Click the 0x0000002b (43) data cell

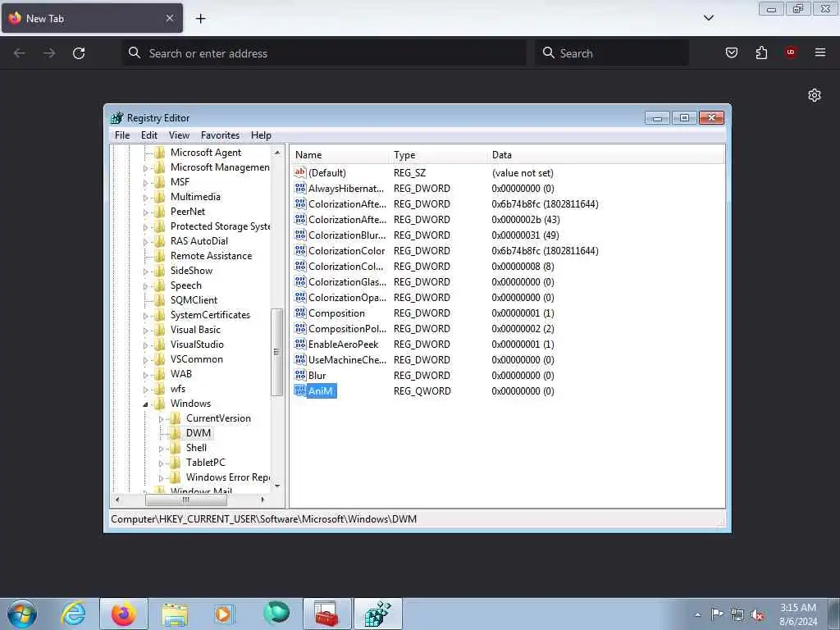[x=526, y=219]
